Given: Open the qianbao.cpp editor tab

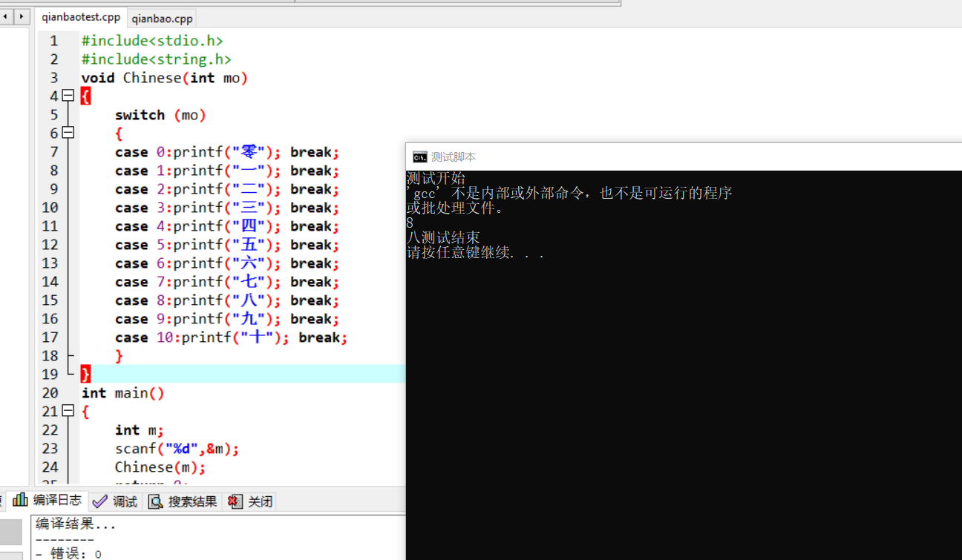Looking at the screenshot, I should pyautogui.click(x=162, y=19).
